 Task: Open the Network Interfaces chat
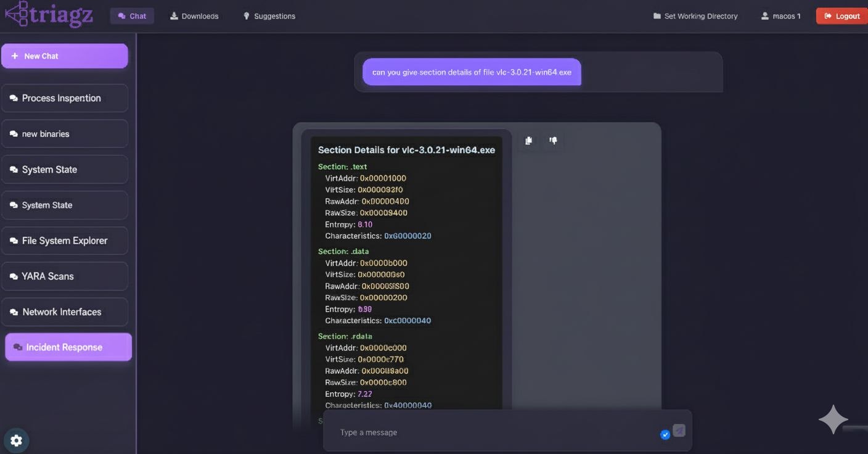click(65, 312)
